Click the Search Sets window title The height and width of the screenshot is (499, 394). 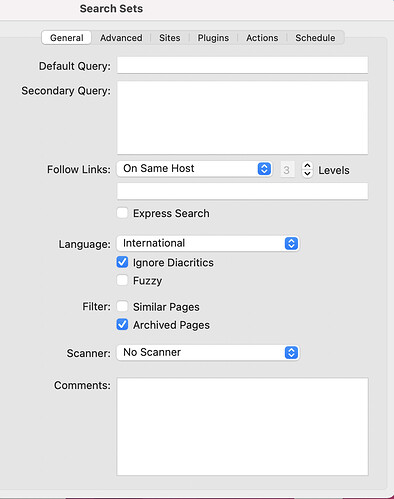(111, 8)
